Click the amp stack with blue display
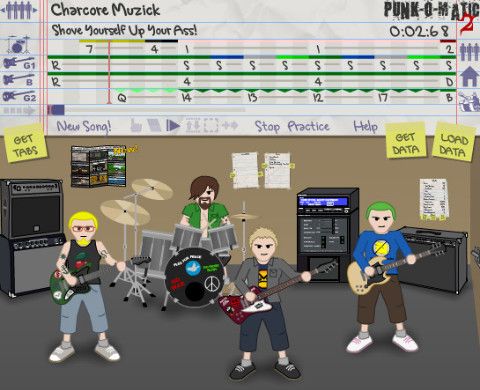Screen dimensions: 480x390 (327, 235)
